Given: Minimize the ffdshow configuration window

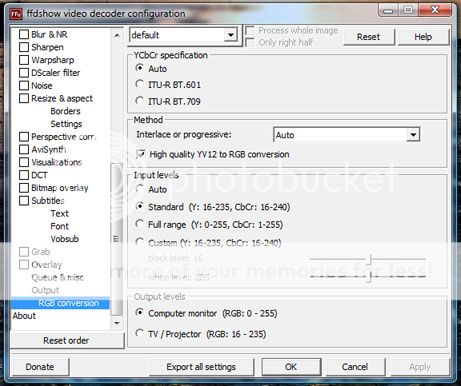Looking at the screenshot, I should (388, 10).
